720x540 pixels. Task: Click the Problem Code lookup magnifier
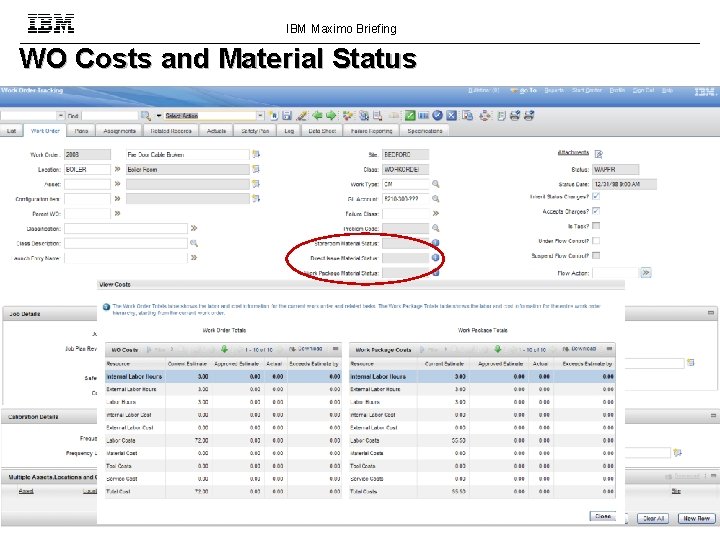[435, 228]
